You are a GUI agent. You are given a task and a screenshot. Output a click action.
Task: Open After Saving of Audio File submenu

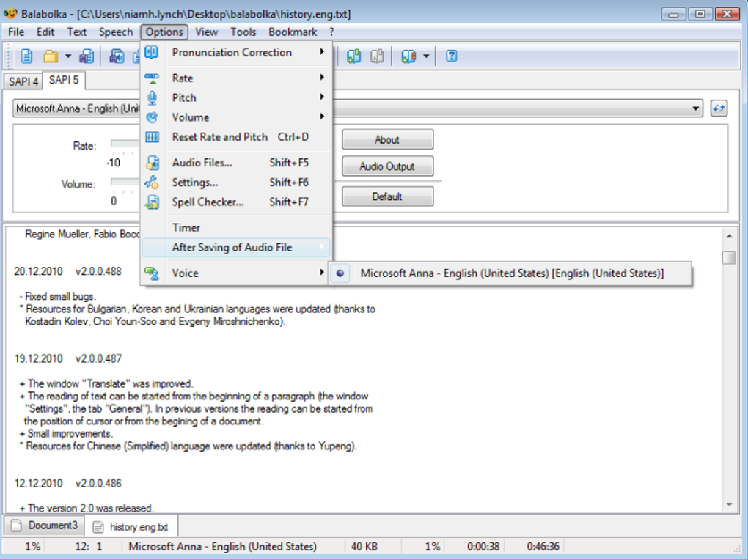(236, 247)
